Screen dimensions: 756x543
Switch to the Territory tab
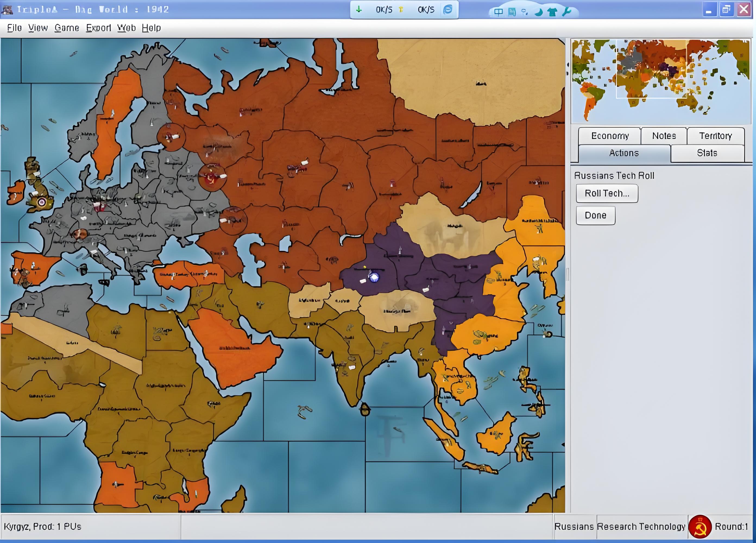tap(715, 136)
